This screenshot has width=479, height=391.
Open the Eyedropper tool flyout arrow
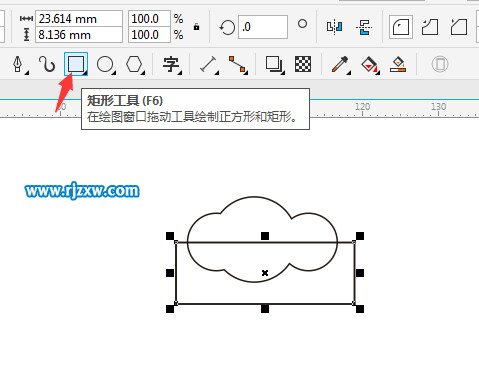tap(349, 72)
